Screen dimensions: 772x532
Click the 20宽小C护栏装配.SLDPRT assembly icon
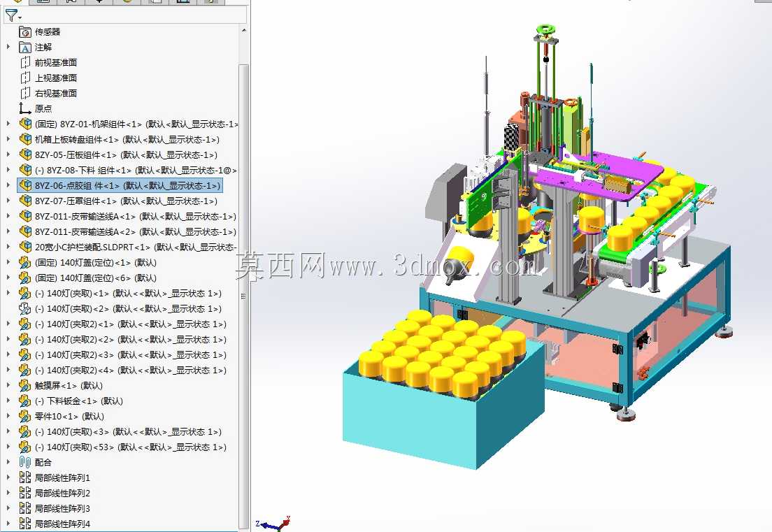(25, 247)
